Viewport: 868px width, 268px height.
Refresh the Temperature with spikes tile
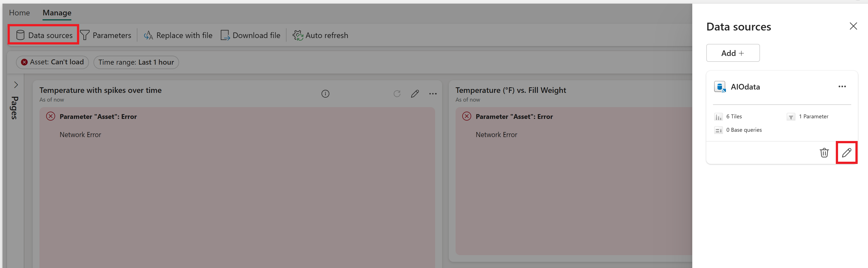pyautogui.click(x=397, y=93)
